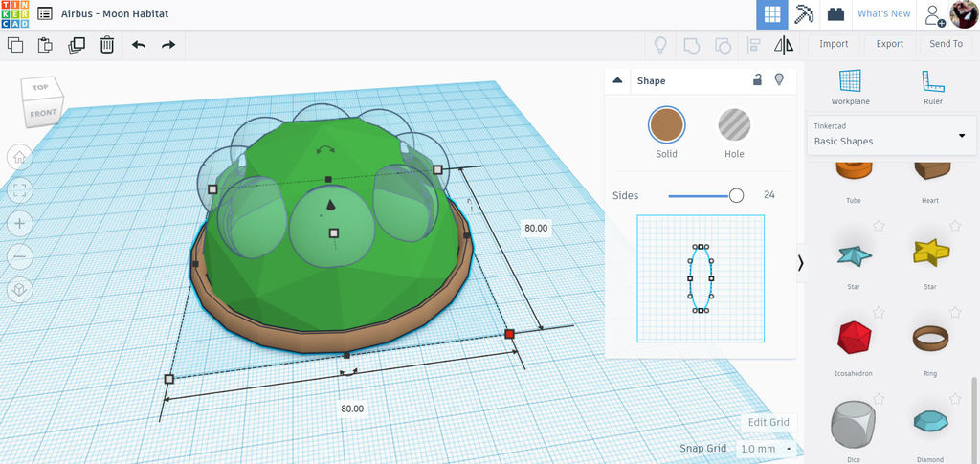Favorite the blue Star shape
This screenshot has height=464, width=980.
tap(879, 226)
